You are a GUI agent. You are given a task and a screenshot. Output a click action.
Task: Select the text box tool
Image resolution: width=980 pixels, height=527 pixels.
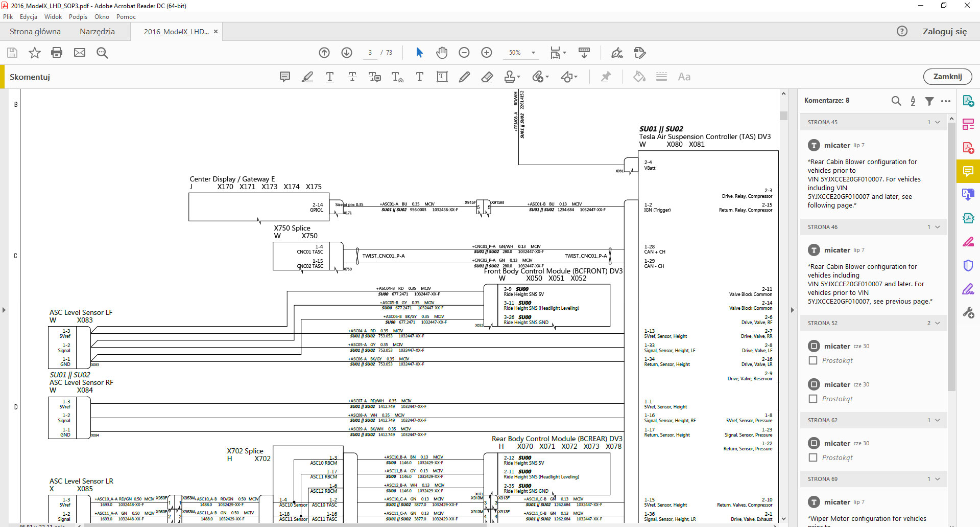click(x=442, y=77)
